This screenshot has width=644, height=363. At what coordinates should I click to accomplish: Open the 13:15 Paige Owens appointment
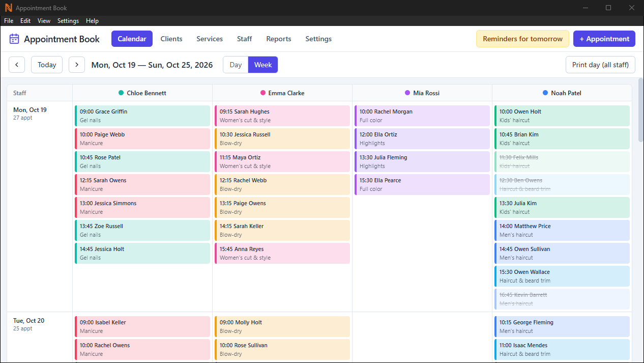click(282, 207)
